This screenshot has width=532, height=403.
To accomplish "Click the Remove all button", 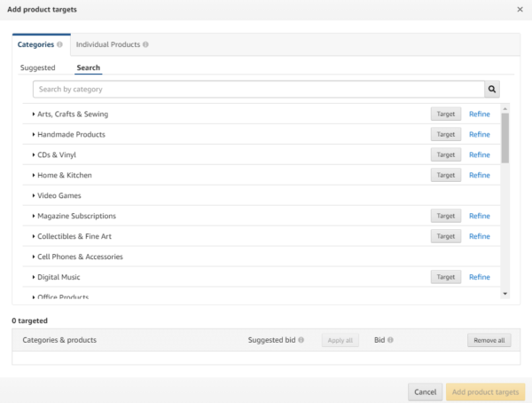I will (489, 340).
